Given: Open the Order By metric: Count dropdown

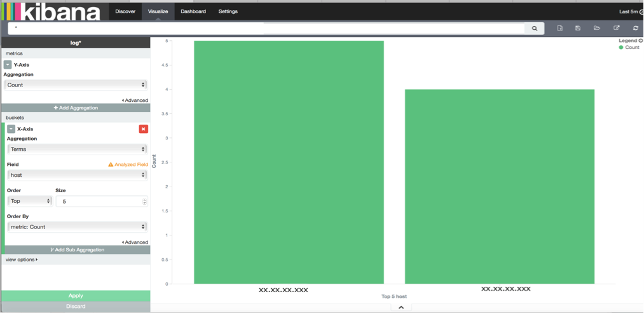Looking at the screenshot, I should pos(77,226).
